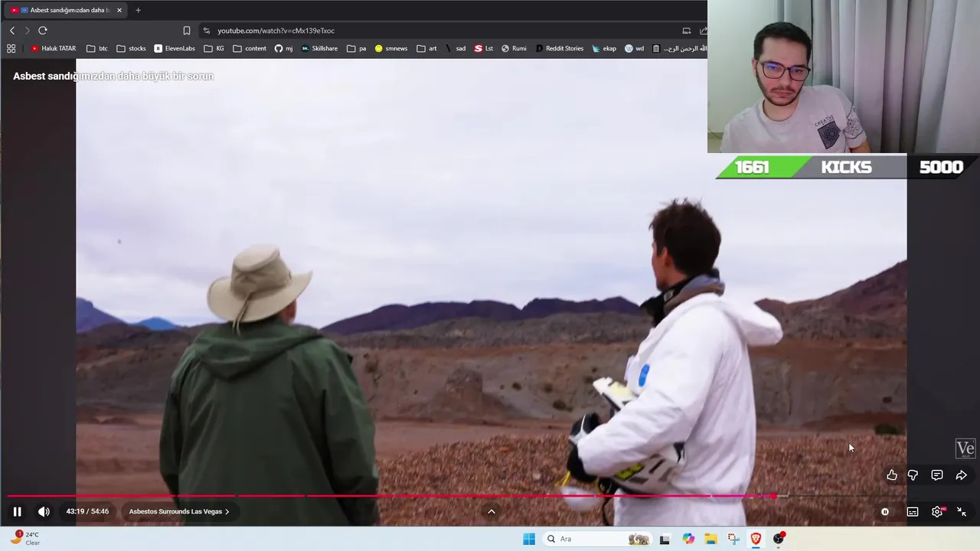Open the sad bookmark
The image size is (980, 551).
[x=456, y=48]
